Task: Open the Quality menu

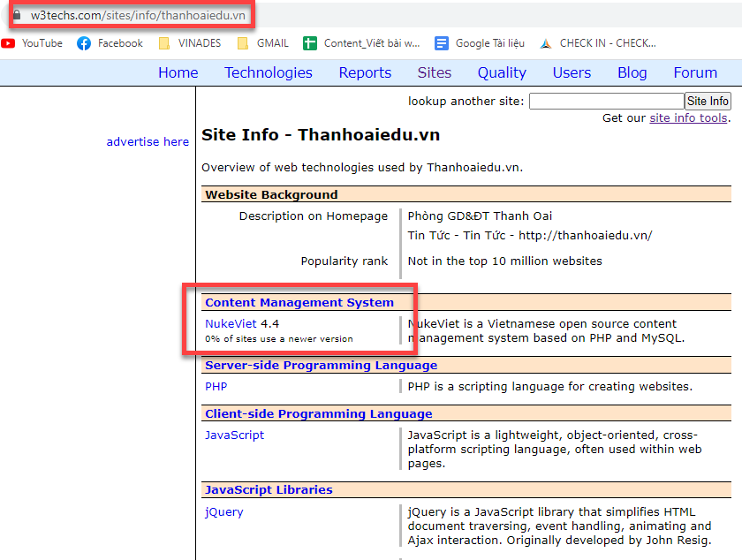Action: [x=502, y=72]
